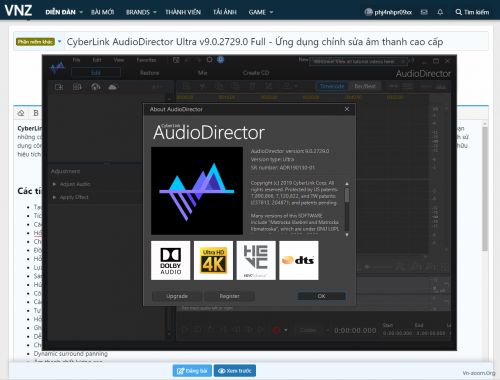Click the eraser icon in editor toolbar
The image size is (500, 380).
(21, 113)
